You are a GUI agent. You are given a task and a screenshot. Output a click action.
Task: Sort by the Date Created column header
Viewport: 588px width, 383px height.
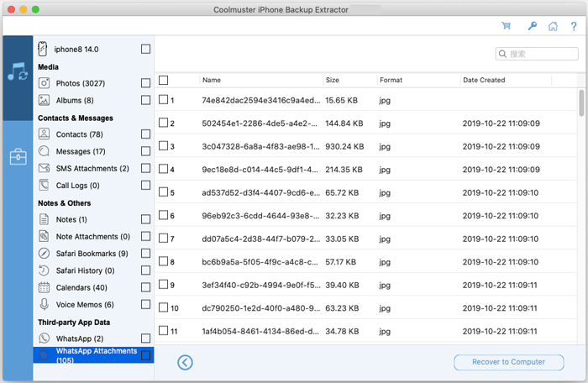coord(484,80)
